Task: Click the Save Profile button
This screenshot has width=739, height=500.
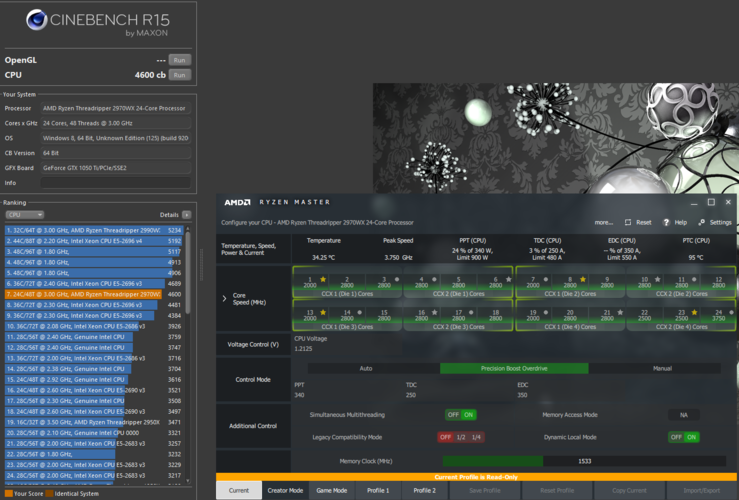Action: tap(485, 491)
